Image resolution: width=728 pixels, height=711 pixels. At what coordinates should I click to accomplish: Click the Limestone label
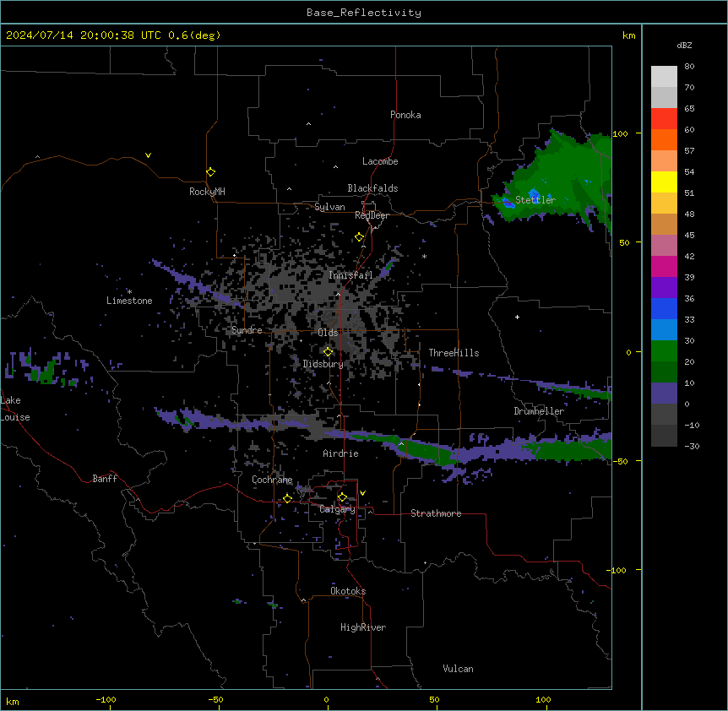point(129,301)
